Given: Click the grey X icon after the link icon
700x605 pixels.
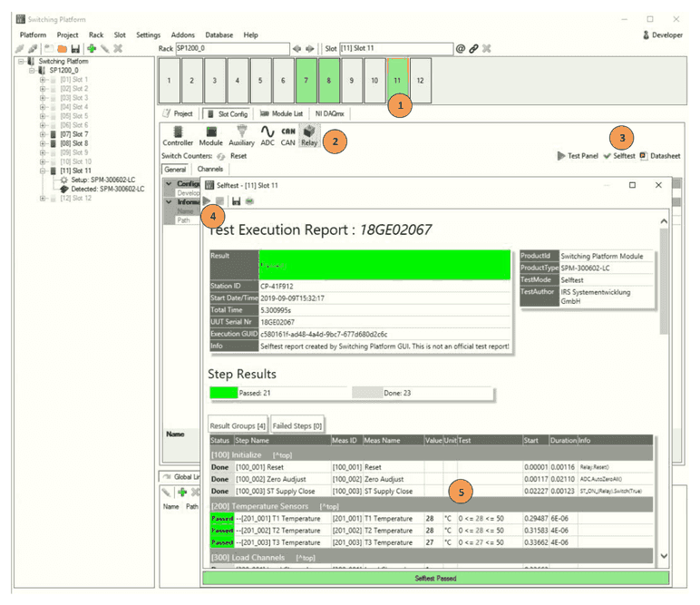Looking at the screenshot, I should [487, 49].
